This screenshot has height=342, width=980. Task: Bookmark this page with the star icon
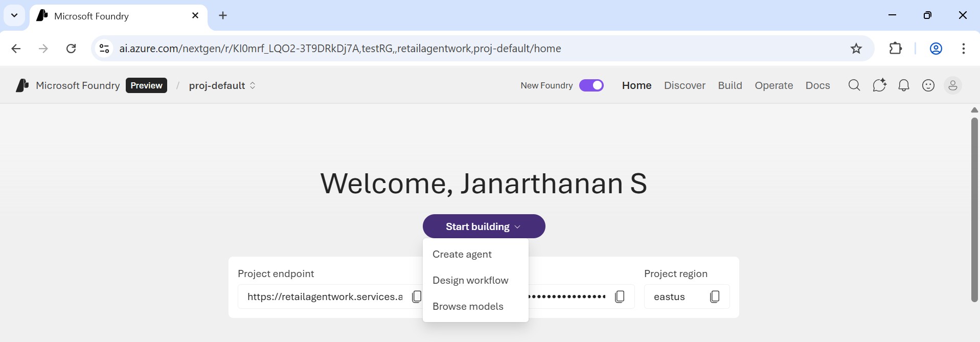coord(856,49)
